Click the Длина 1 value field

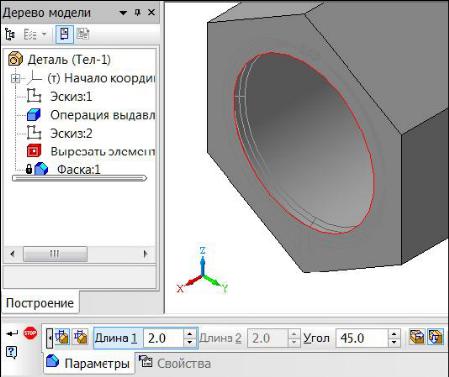[163, 338]
